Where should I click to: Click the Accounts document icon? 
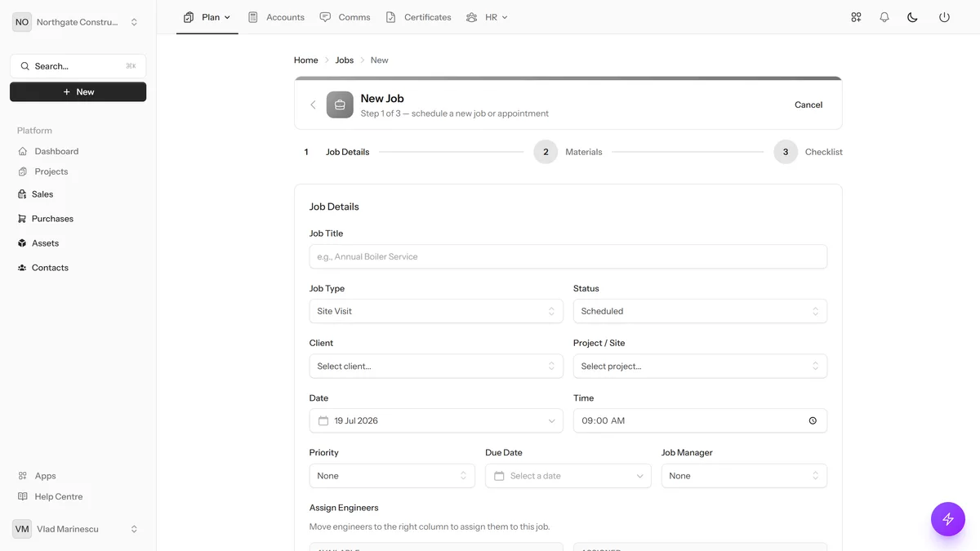tap(253, 17)
